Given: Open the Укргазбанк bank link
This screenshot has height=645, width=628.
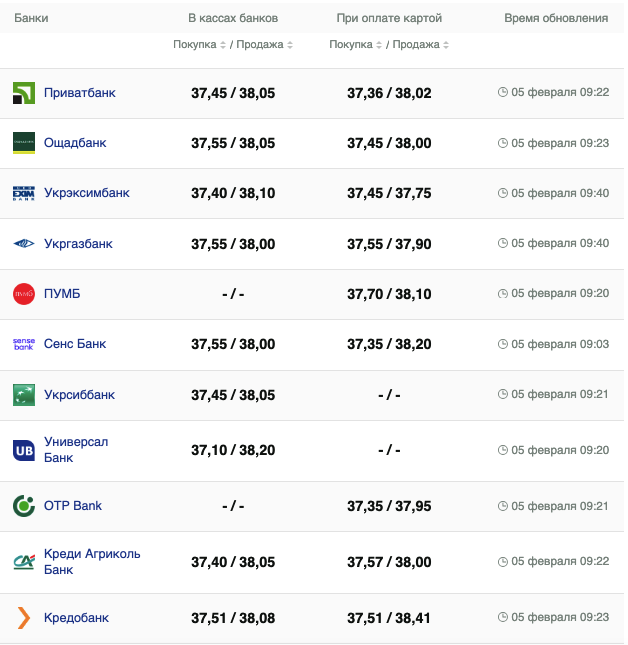Looking at the screenshot, I should click(78, 244).
